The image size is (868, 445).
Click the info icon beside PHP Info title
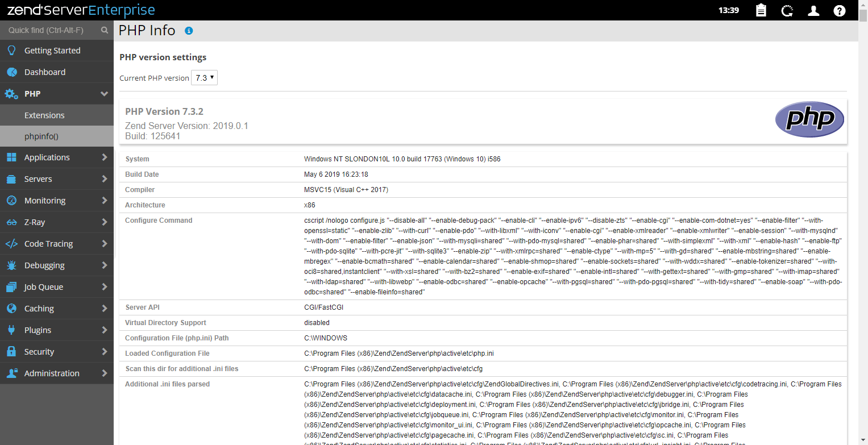click(189, 31)
